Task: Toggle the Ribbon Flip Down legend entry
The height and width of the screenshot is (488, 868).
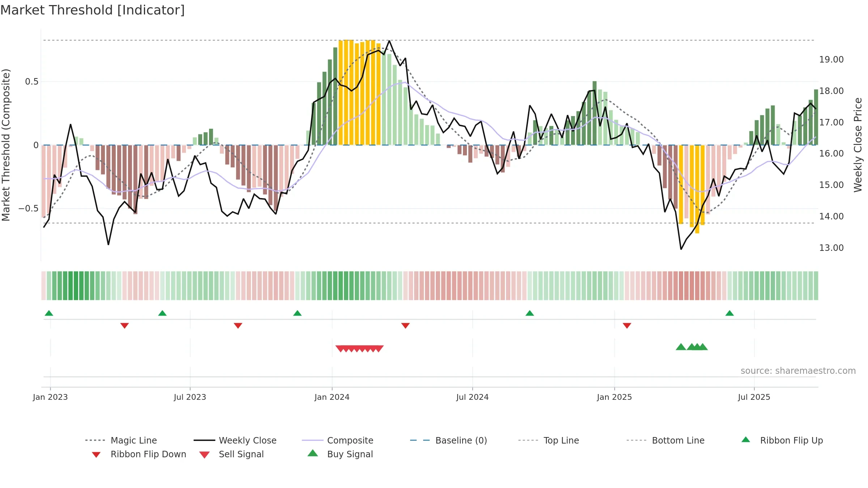Action: point(139,454)
